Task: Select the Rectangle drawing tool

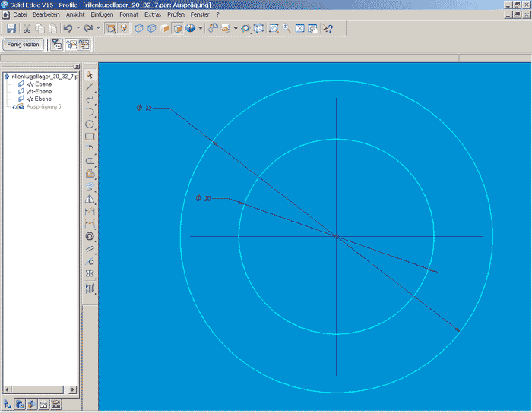Action: click(90, 137)
